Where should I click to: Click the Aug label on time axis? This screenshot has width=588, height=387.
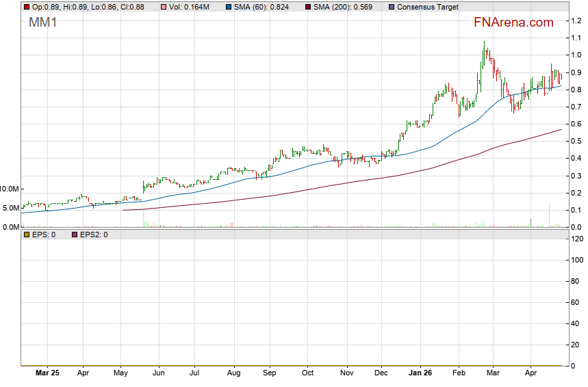point(233,373)
